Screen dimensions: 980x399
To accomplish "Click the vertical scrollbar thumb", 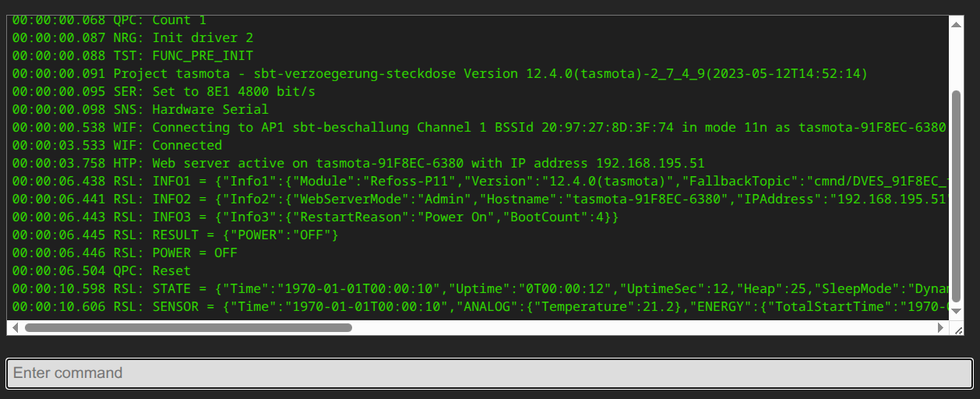I will (956, 195).
